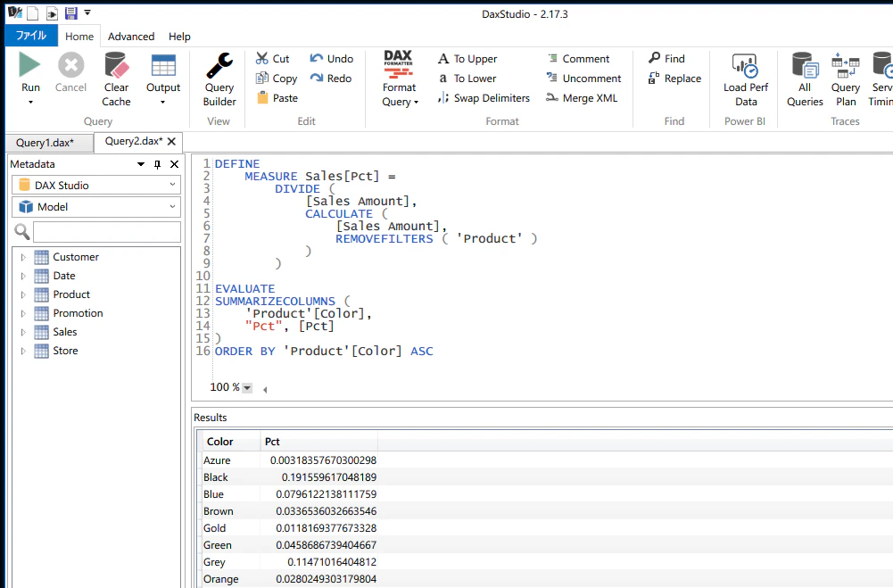Run the DAX query
The image size is (893, 588).
click(30, 71)
